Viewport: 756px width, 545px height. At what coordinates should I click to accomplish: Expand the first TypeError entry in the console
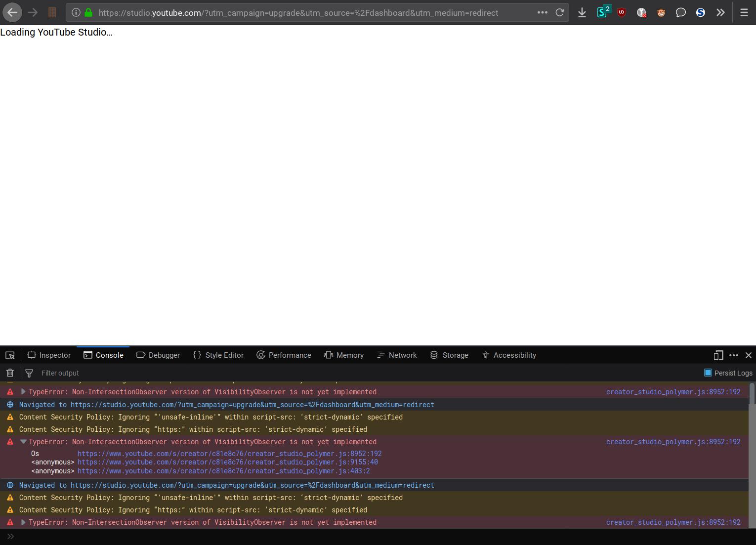[23, 392]
